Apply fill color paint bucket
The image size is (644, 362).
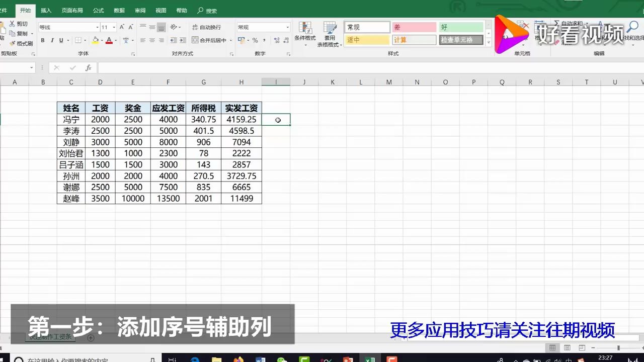click(95, 40)
